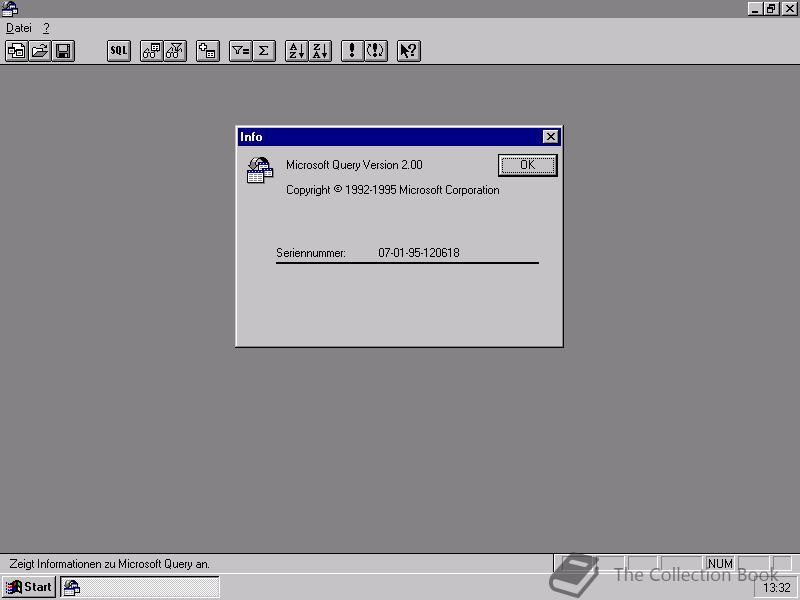Click the Sort Descending Z-A icon
This screenshot has width=800, height=600.
[320, 51]
